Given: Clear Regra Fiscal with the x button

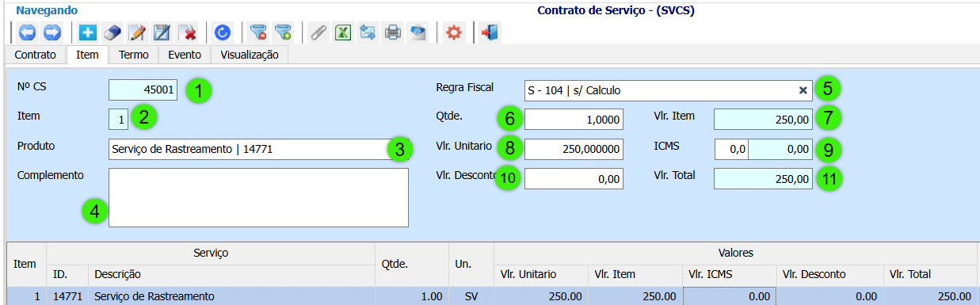Looking at the screenshot, I should (803, 90).
